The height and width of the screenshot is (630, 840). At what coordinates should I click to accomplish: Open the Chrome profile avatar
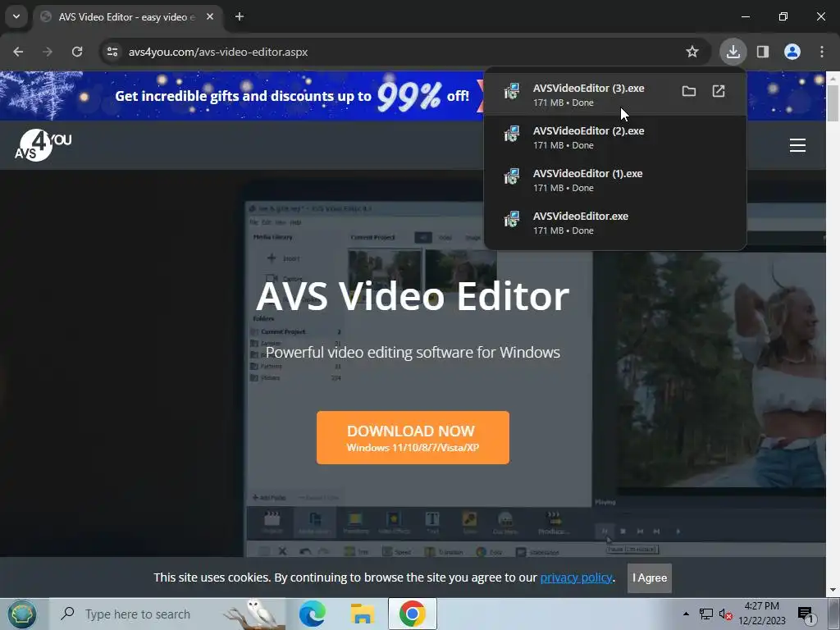click(792, 52)
